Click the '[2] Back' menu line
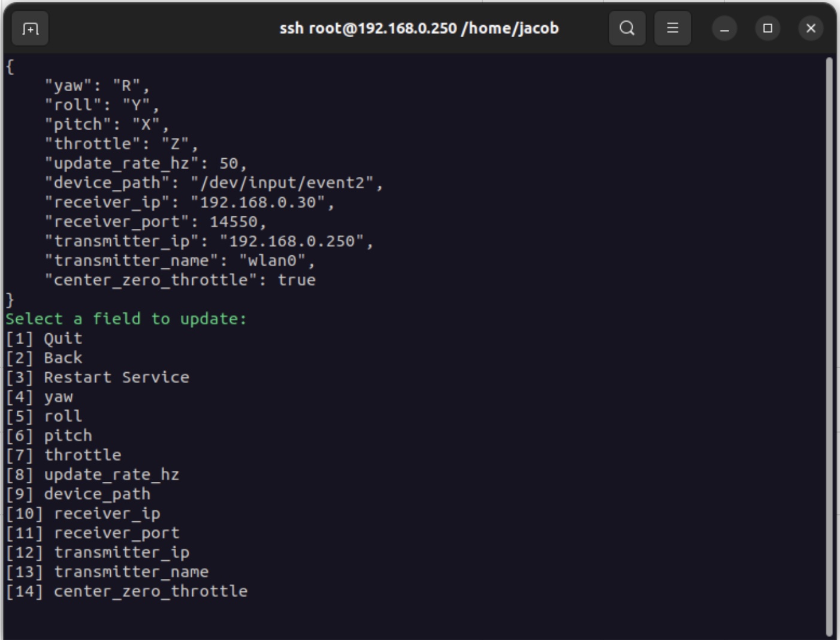Image resolution: width=840 pixels, height=640 pixels. pyautogui.click(x=44, y=358)
